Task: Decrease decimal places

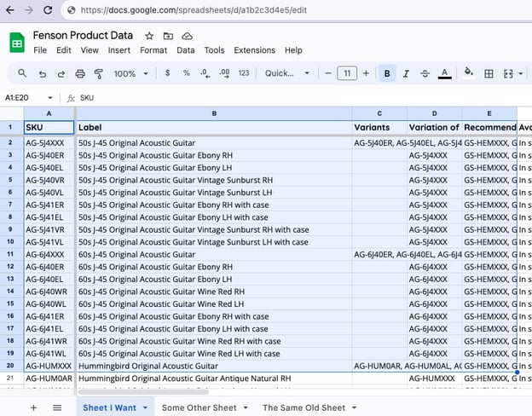Action: 205,73
